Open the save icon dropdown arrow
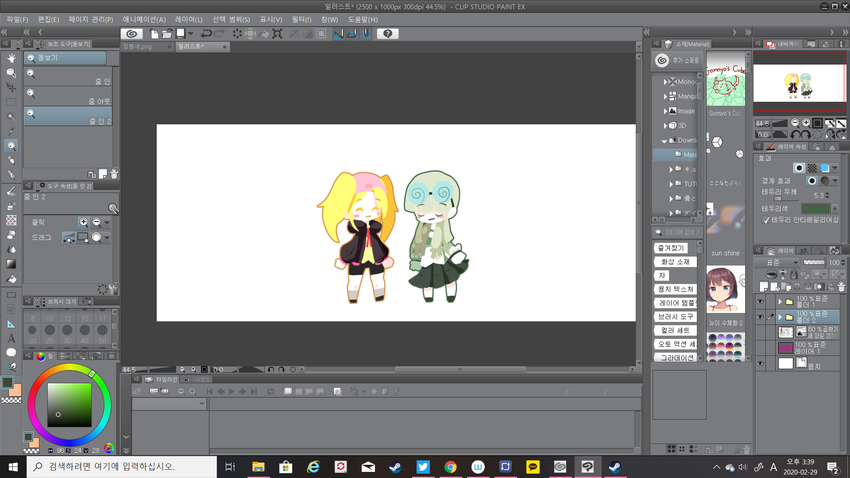This screenshot has width=850, height=478. pos(190,34)
